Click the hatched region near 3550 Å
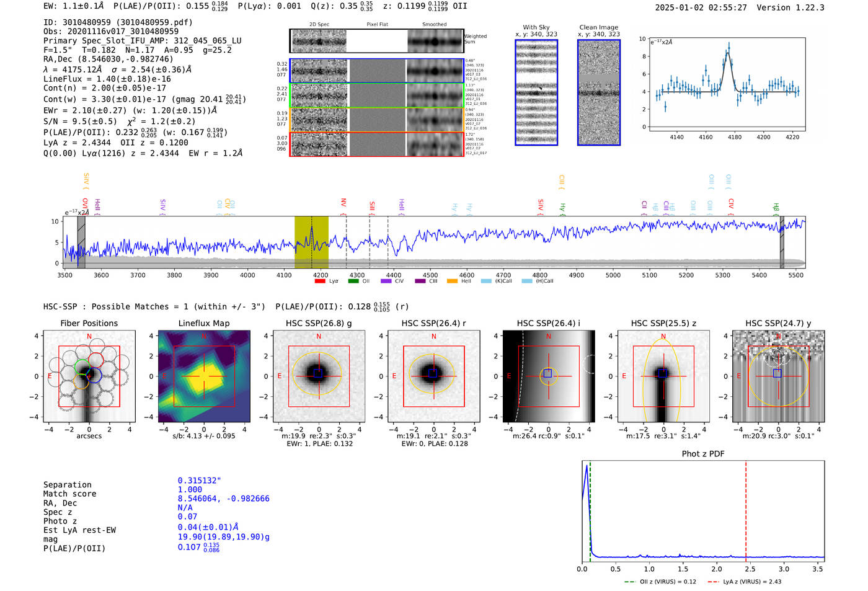Viewport: 868px width, 591px height. (81, 242)
